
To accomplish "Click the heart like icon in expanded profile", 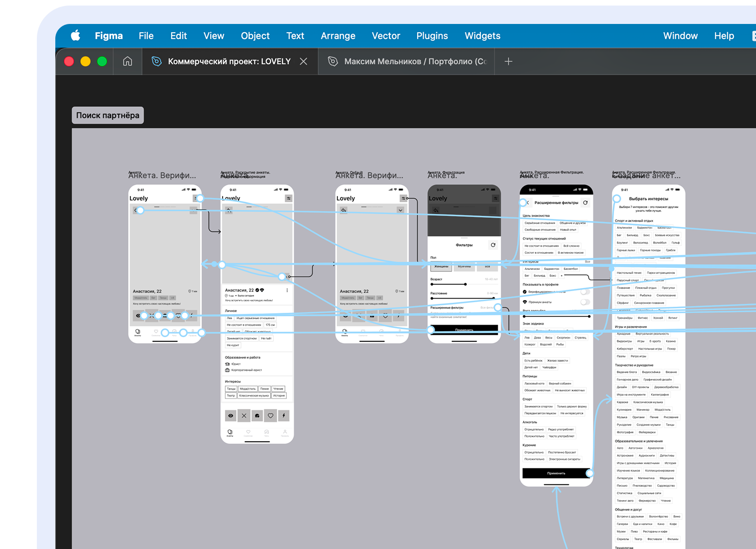I will [x=271, y=415].
